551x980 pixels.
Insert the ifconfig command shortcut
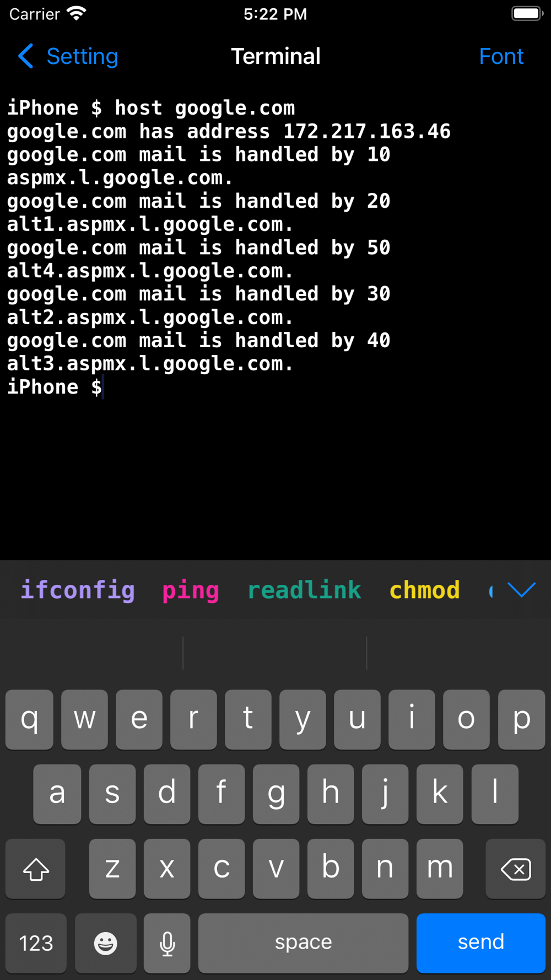[x=78, y=590]
